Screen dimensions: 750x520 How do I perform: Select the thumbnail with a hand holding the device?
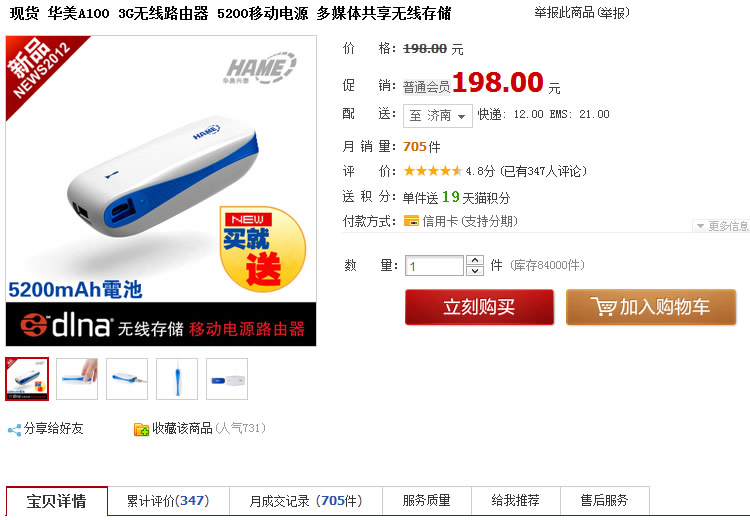point(77,379)
